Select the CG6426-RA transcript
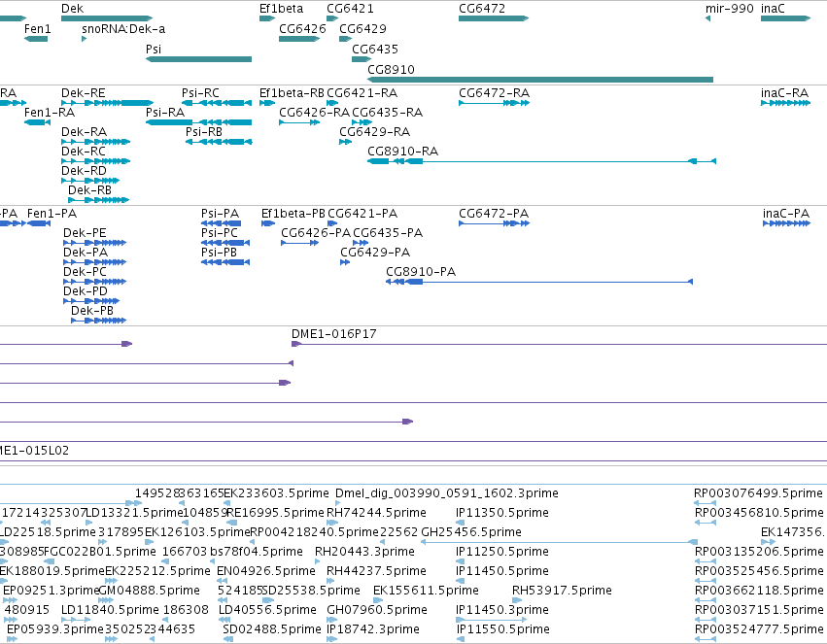This screenshot has width=827, height=644. [299, 122]
